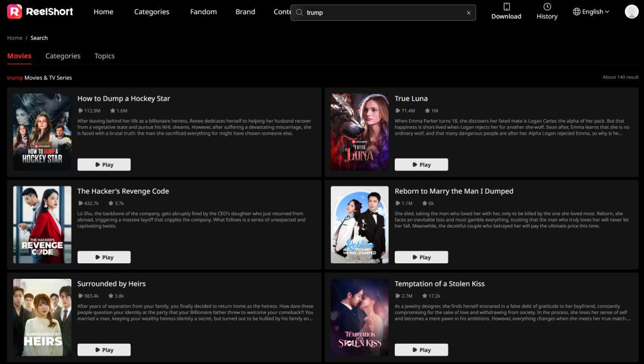Click the ReelShort logo
The width and height of the screenshot is (644, 364).
coord(40,11)
